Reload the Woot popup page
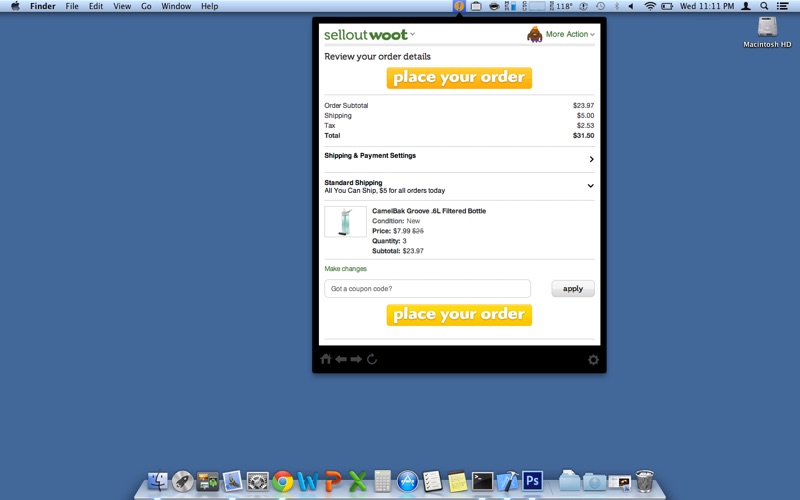 tap(372, 359)
